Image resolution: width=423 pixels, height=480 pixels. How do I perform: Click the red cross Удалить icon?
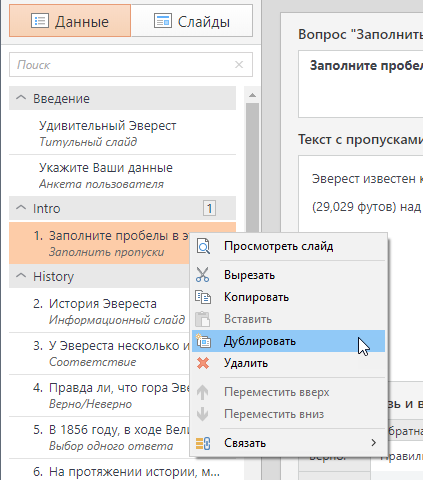[x=203, y=363]
